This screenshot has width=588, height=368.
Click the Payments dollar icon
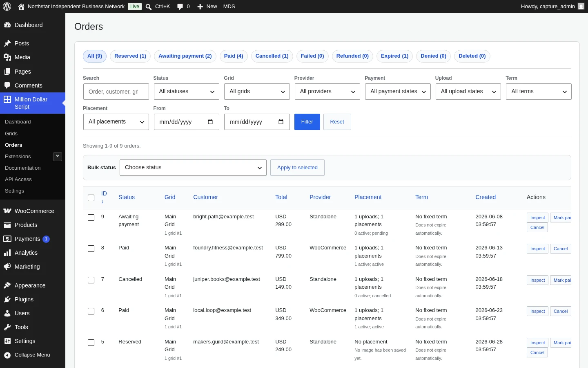(x=7, y=239)
